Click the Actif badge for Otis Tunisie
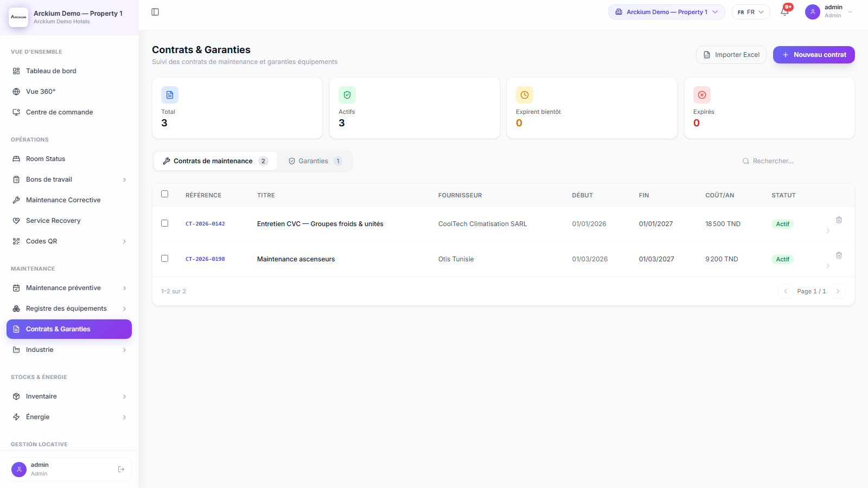 click(x=782, y=259)
